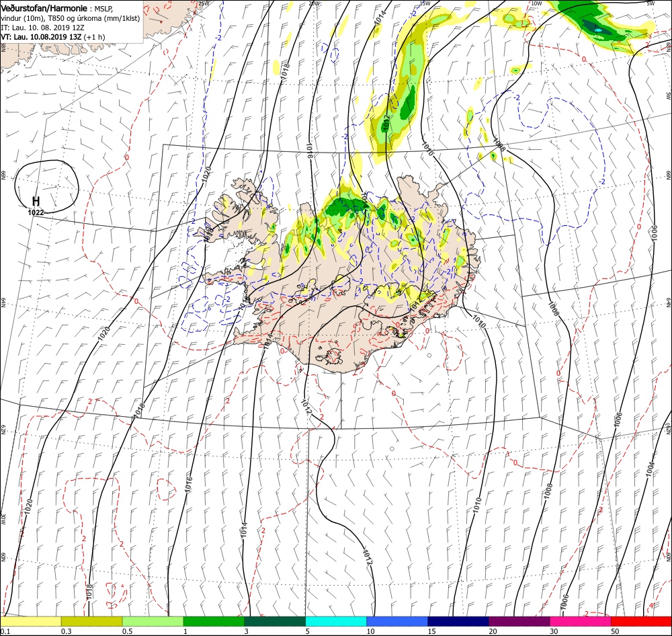The width and height of the screenshot is (672, 636).
Task: Select the '30' legend value
Action: pos(554,631)
